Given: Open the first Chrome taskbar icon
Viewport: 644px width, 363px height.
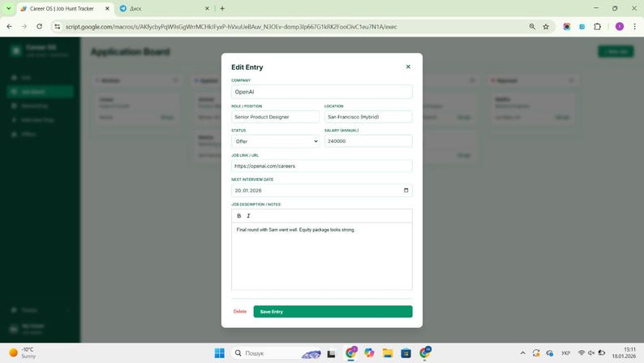Looking at the screenshot, I should [x=351, y=352].
